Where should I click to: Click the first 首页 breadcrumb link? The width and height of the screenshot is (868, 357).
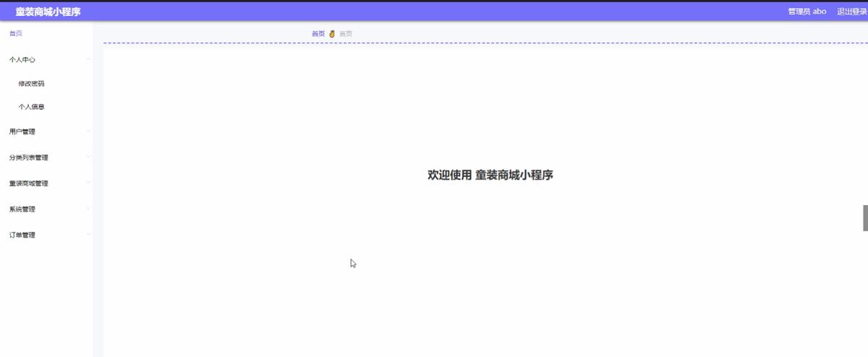click(318, 34)
